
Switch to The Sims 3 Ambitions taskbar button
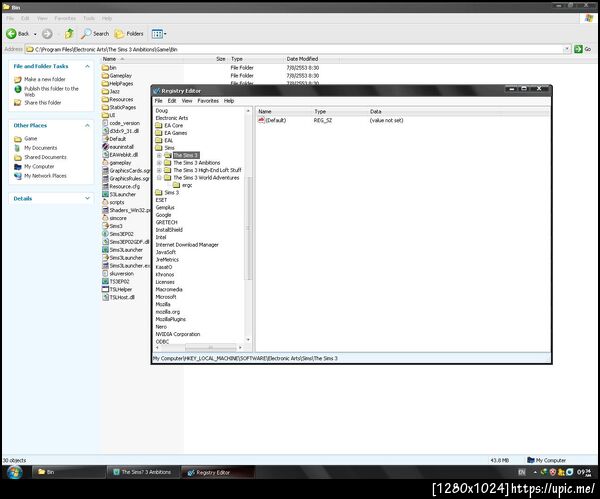143,472
